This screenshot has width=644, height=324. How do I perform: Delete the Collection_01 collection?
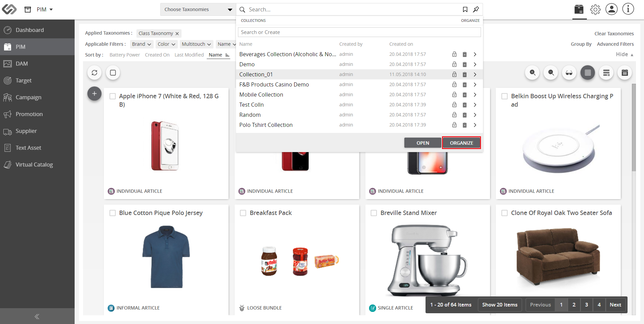[x=465, y=74]
